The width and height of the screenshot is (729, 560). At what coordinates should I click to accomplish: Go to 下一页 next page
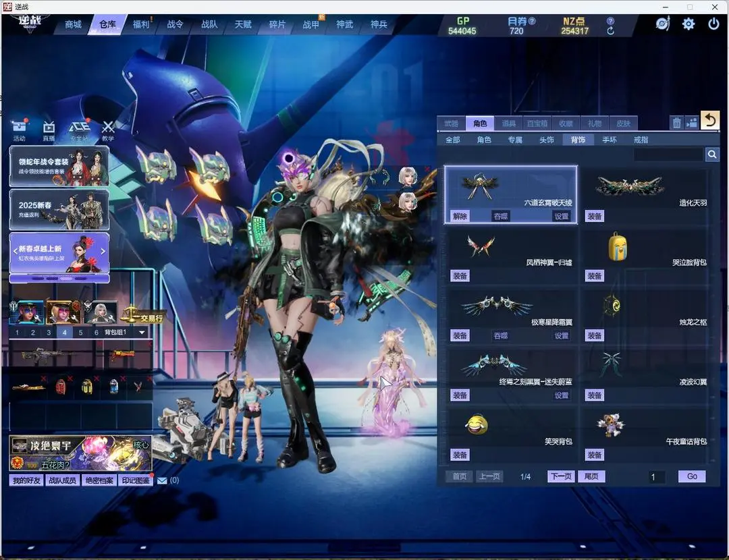click(x=561, y=476)
